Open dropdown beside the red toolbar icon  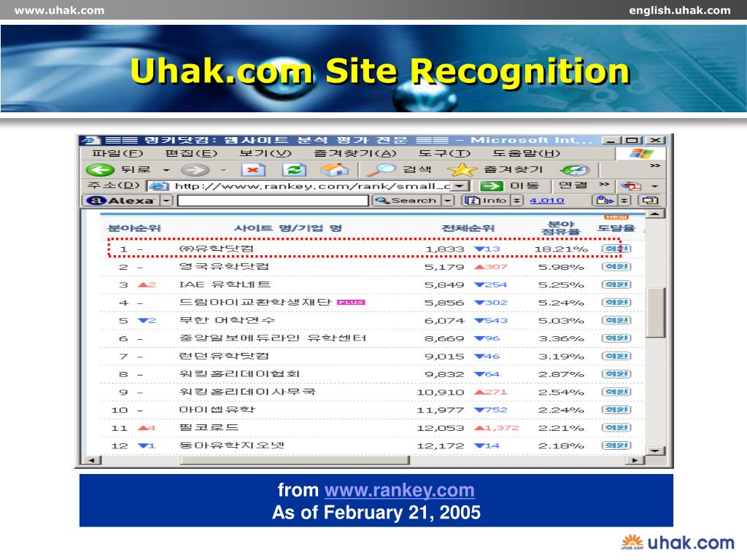click(x=655, y=186)
